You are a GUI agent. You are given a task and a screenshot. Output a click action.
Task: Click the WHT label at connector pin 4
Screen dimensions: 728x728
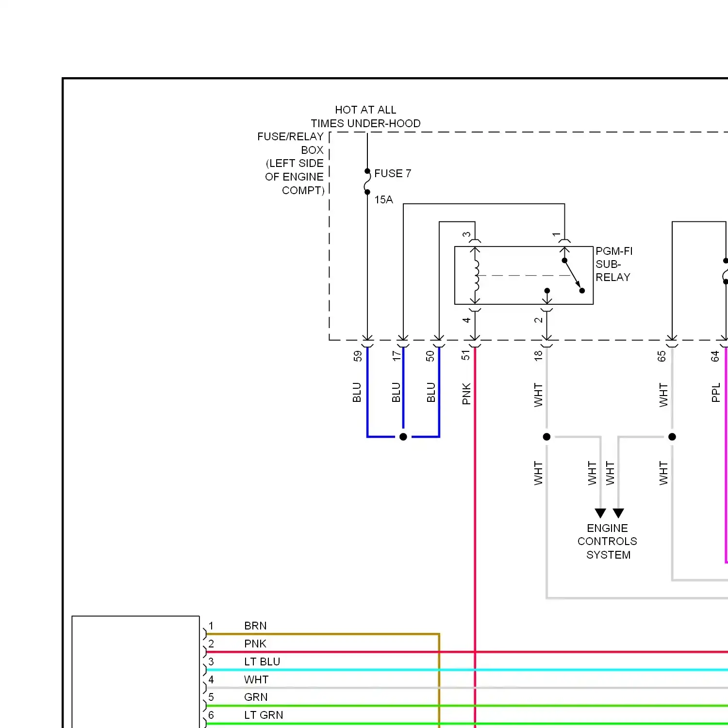coord(256,679)
